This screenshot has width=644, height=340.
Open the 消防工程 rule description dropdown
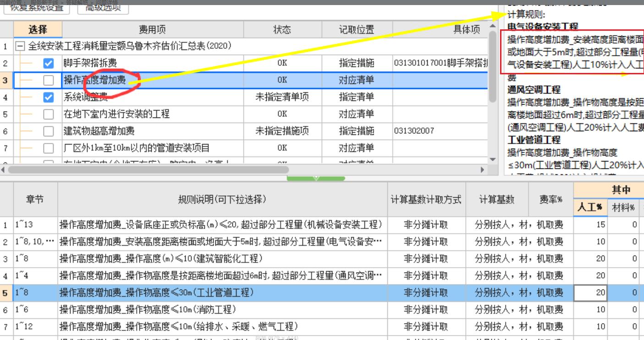coord(222,310)
